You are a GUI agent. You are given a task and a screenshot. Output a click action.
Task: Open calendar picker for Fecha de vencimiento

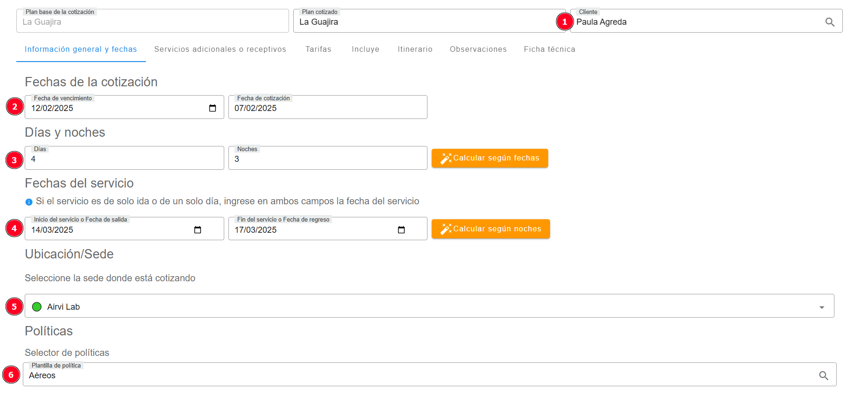pyautogui.click(x=213, y=108)
